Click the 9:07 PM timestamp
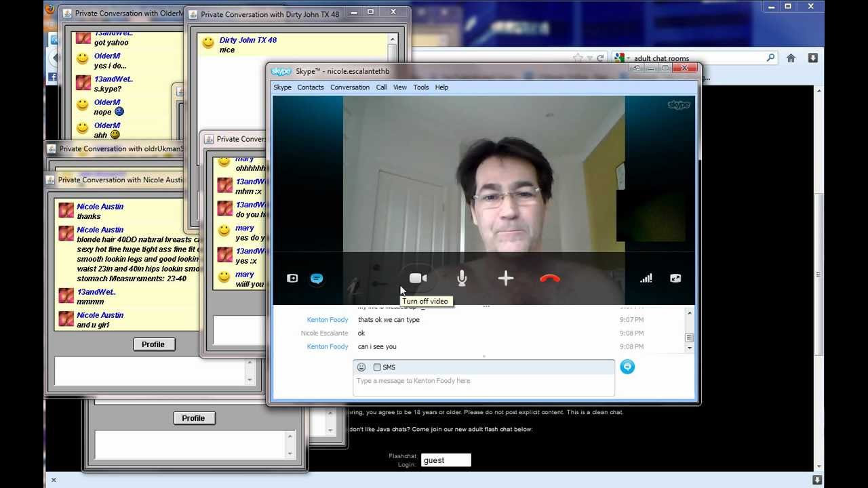 click(631, 320)
